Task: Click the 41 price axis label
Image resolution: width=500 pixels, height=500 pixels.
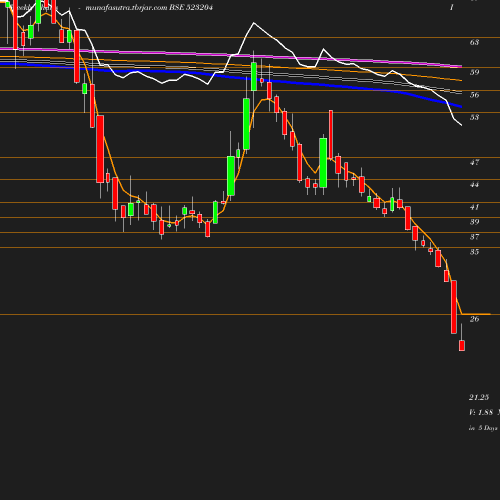Action: pos(474,207)
